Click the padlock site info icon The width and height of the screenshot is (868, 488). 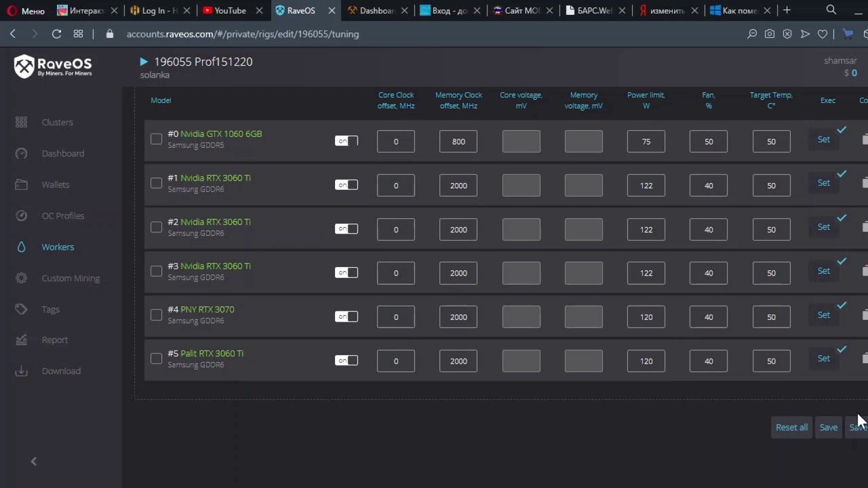110,34
